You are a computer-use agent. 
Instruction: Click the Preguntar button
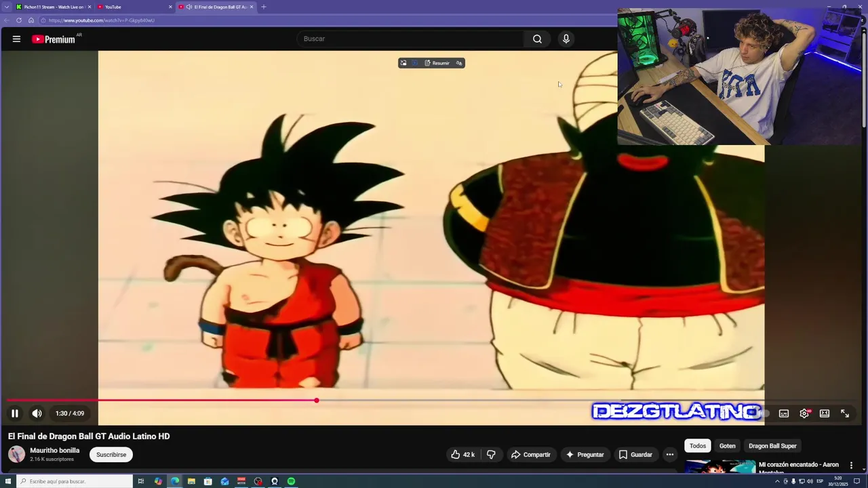click(585, 455)
